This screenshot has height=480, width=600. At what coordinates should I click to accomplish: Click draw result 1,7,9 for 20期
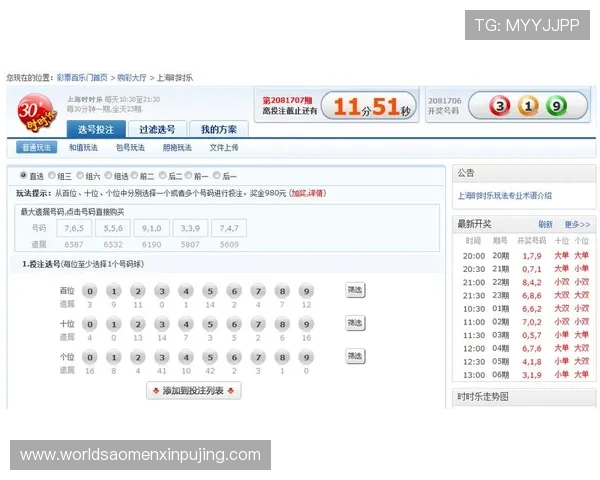pyautogui.click(x=532, y=256)
